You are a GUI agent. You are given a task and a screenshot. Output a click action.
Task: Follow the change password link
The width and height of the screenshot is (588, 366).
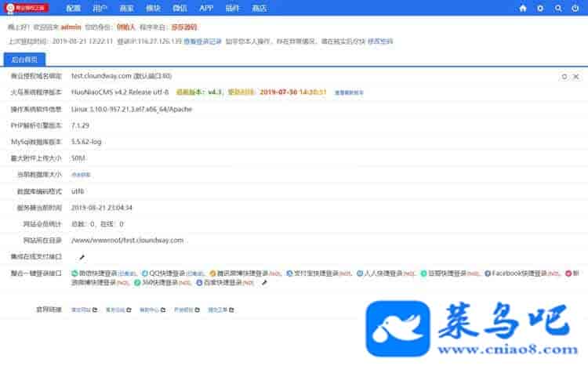[x=380, y=42]
